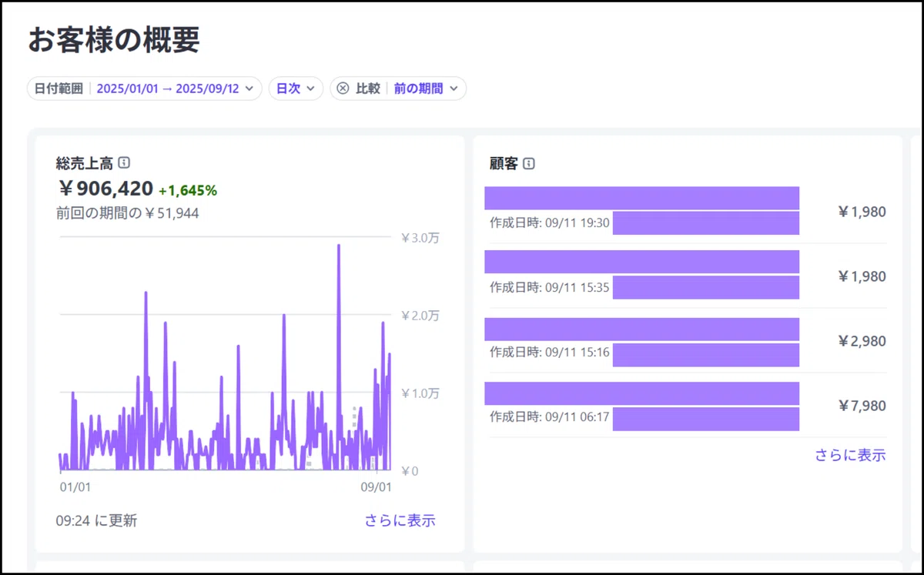This screenshot has height=575, width=924.
Task: Click さらに表示 under the customer list
Action: coord(850,455)
